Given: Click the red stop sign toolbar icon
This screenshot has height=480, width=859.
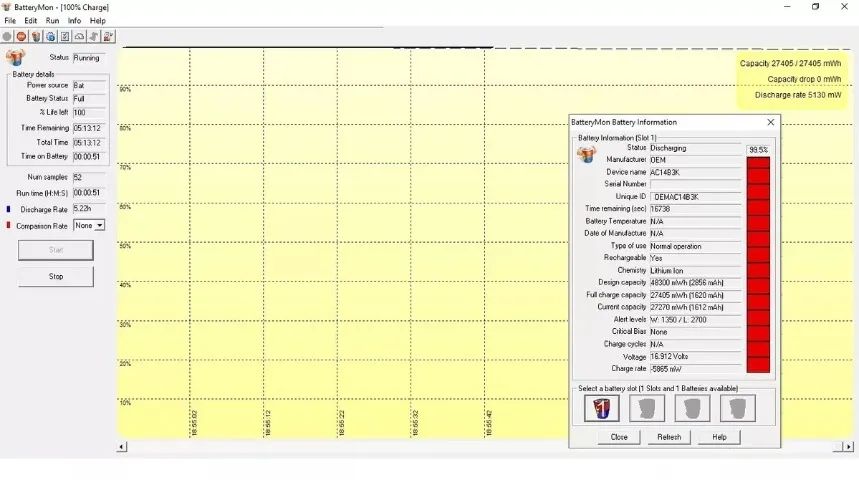Looking at the screenshot, I should point(21,36).
